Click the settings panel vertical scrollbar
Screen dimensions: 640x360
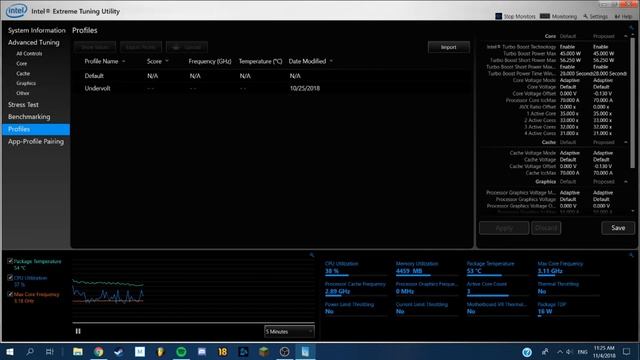(633, 102)
